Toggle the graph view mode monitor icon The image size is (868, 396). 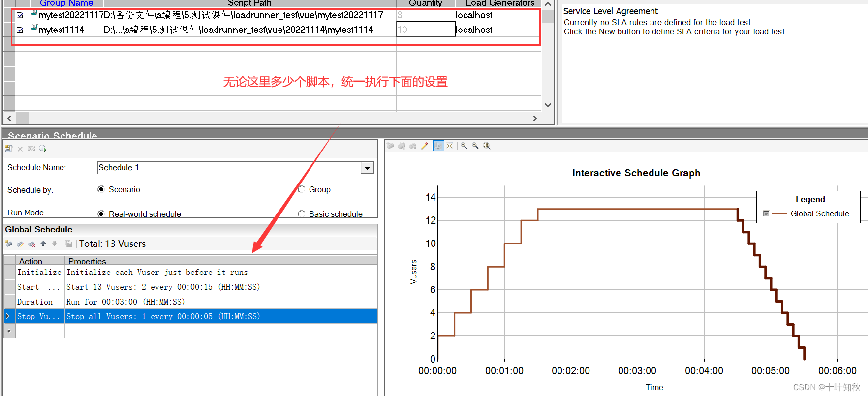click(x=438, y=146)
